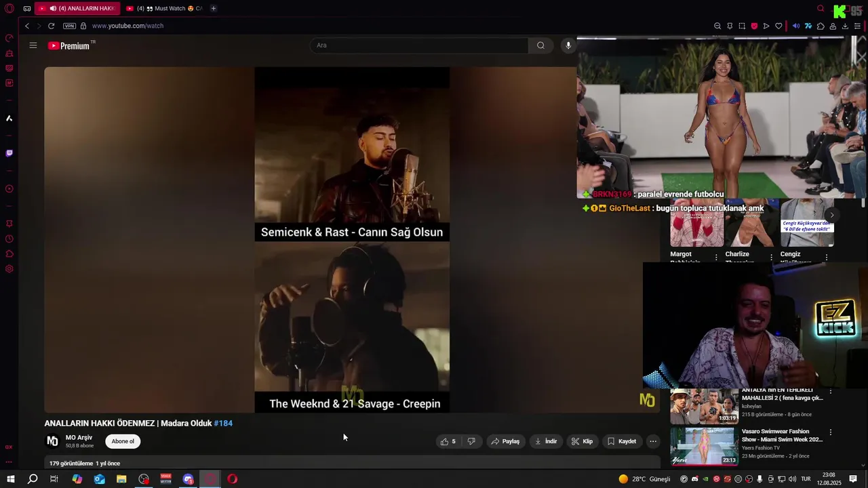Open the browser downloads icon
The image size is (868, 488).
point(845,26)
